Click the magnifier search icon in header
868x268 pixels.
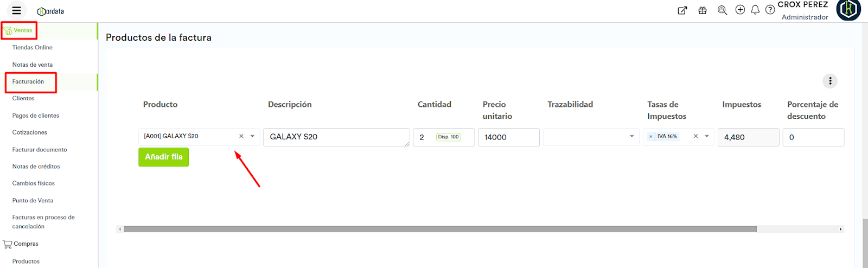click(x=722, y=10)
